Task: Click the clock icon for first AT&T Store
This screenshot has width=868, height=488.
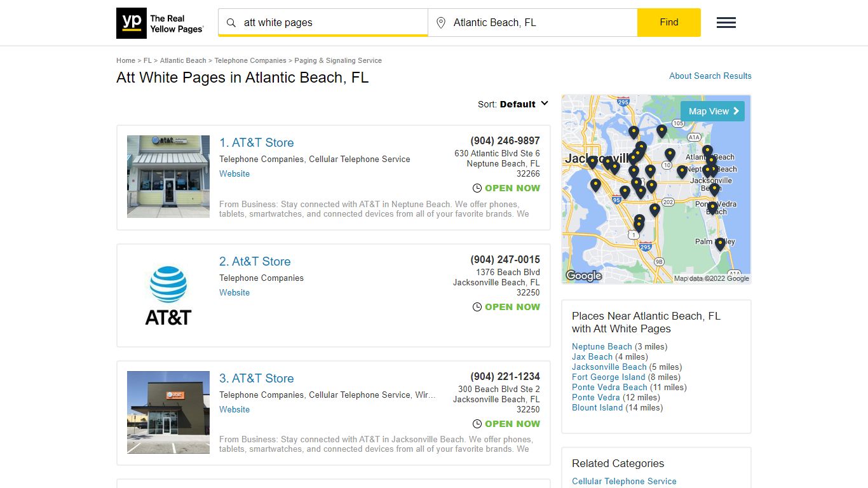Action: point(477,188)
